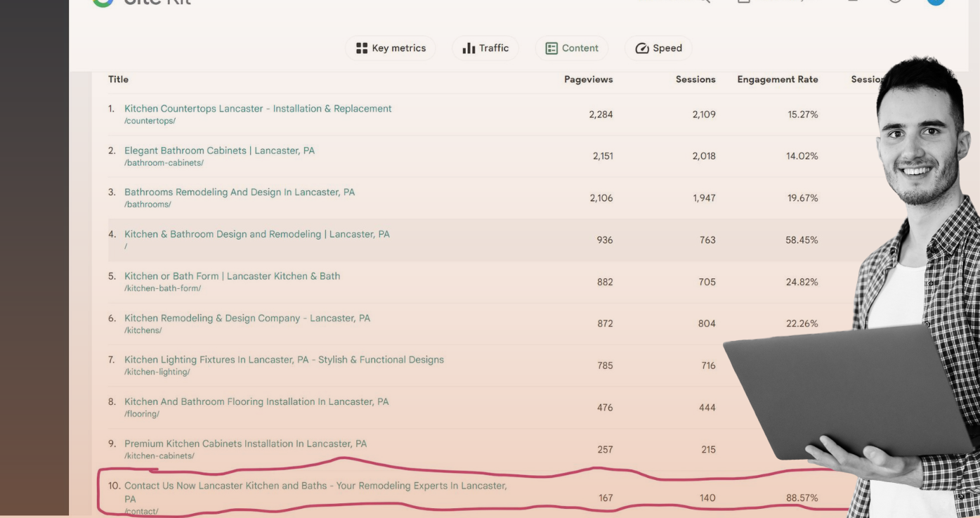Click the Traffic bar chart icon

[469, 48]
